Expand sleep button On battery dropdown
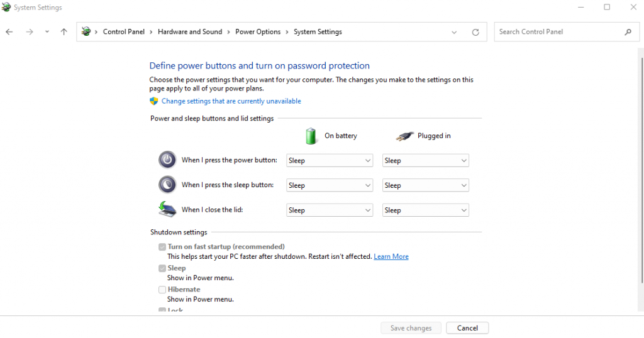This screenshot has height=338, width=644. [x=330, y=185]
